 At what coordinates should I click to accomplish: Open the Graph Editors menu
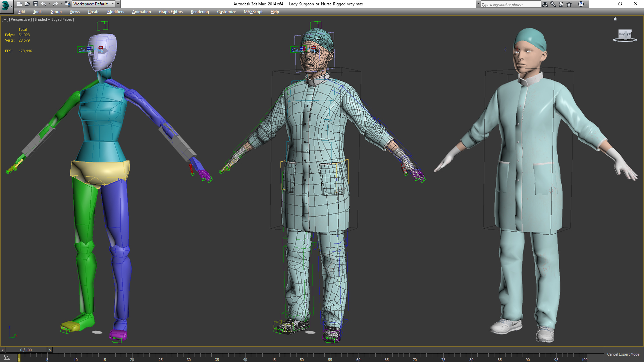pos(171,12)
